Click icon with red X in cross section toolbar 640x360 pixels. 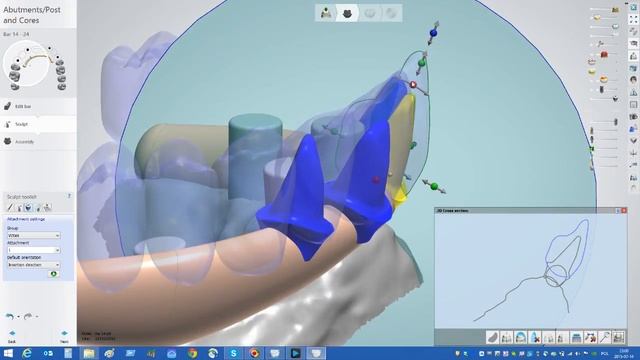click(x=535, y=337)
